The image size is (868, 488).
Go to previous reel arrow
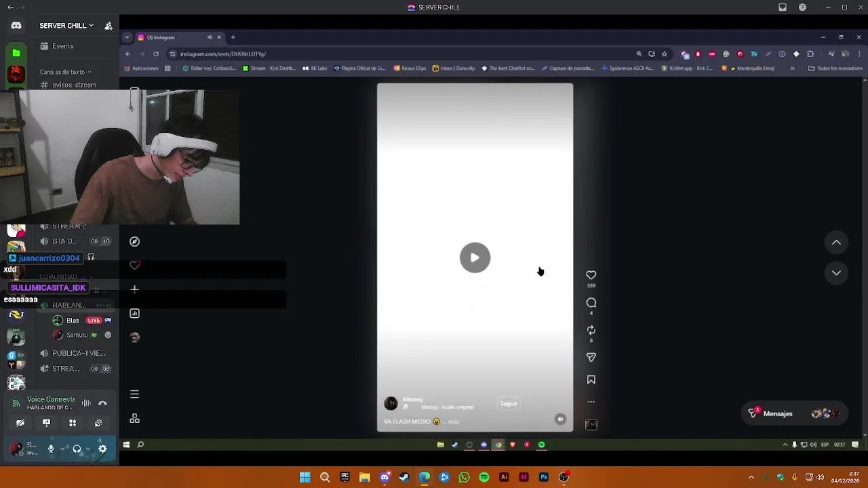(836, 243)
